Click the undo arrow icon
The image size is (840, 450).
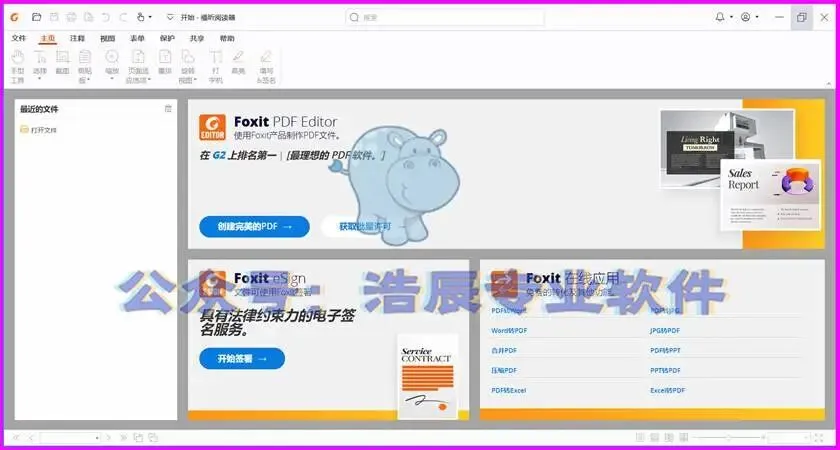pyautogui.click(x=106, y=17)
